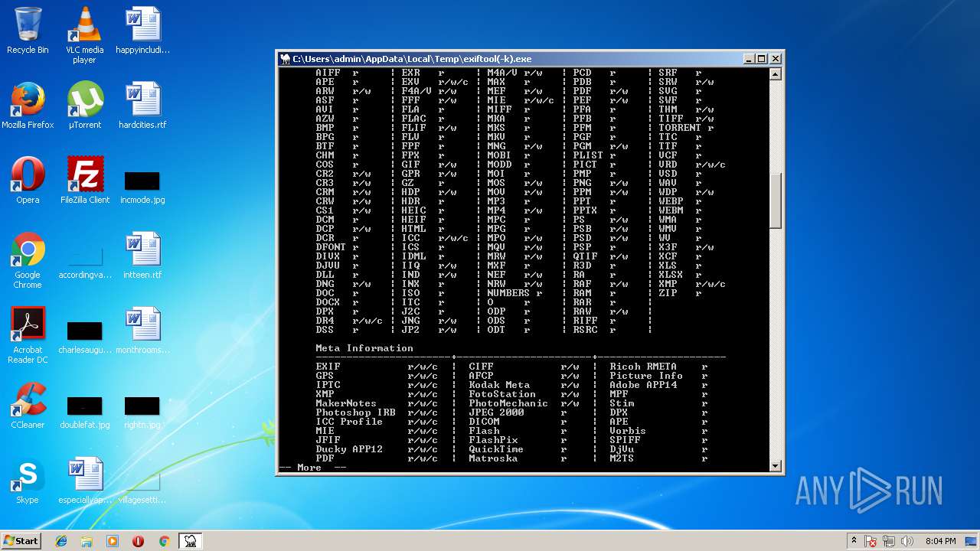
Task: Select the monthrooms... Word document
Action: point(142,331)
